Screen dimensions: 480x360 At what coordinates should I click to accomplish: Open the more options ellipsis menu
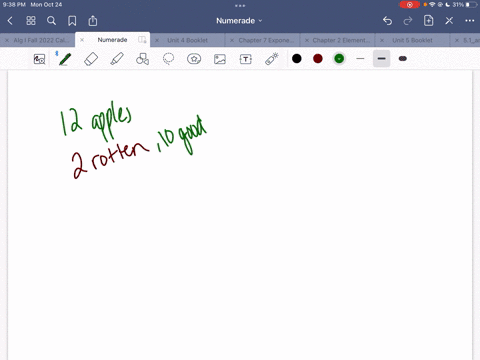pyautogui.click(x=470, y=21)
